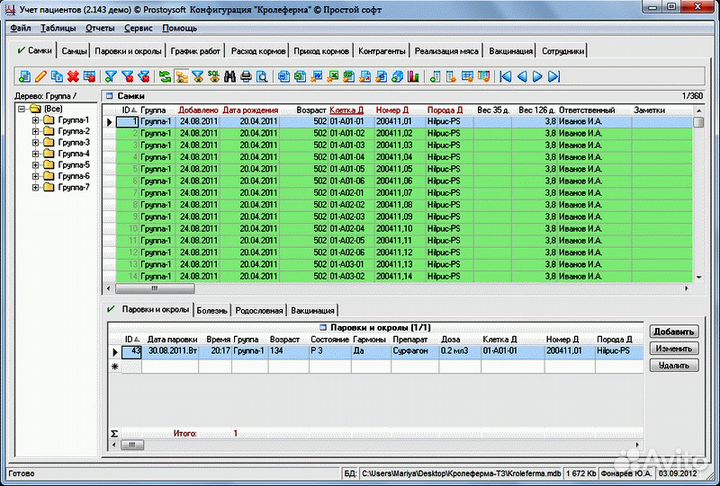
Task: Expand the Группа-4 tree node
Action: (x=35, y=154)
